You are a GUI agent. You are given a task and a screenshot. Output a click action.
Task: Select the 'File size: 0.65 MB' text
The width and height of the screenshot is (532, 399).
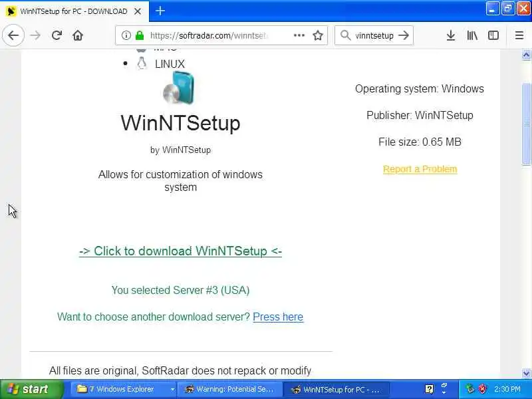[x=420, y=142]
